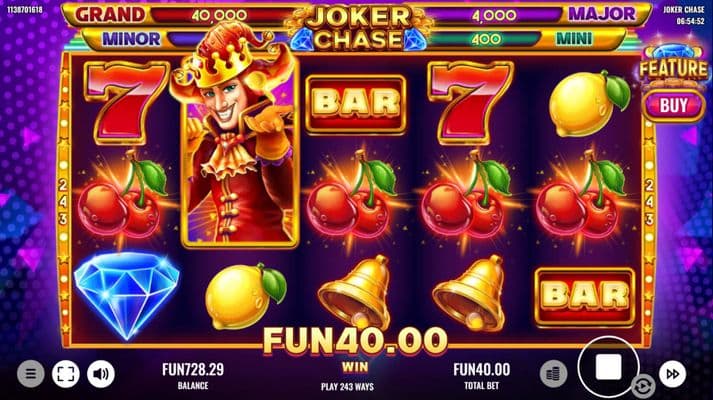Viewport: 713px width, 400px height.
Task: Open the bet coins stack icon
Action: [553, 374]
